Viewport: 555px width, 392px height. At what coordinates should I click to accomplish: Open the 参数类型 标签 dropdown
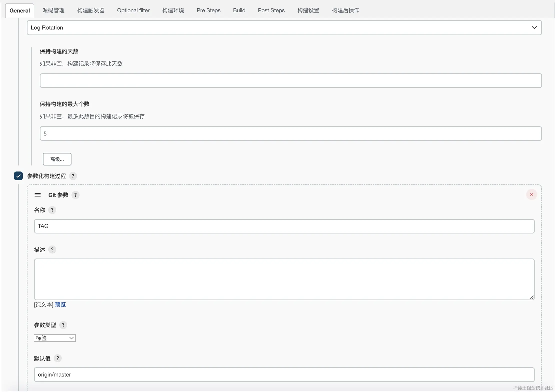[x=54, y=338]
